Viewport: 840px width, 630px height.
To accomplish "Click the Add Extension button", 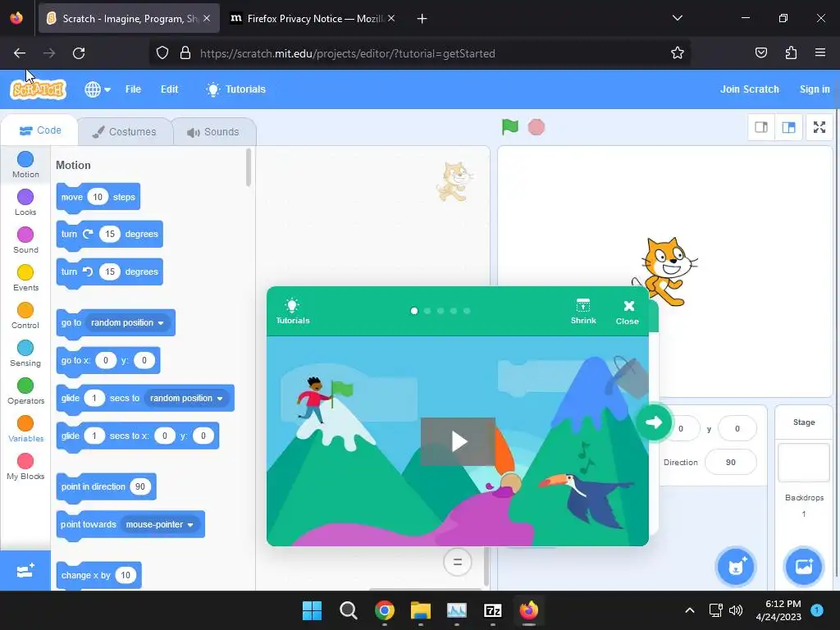I will coord(25,571).
